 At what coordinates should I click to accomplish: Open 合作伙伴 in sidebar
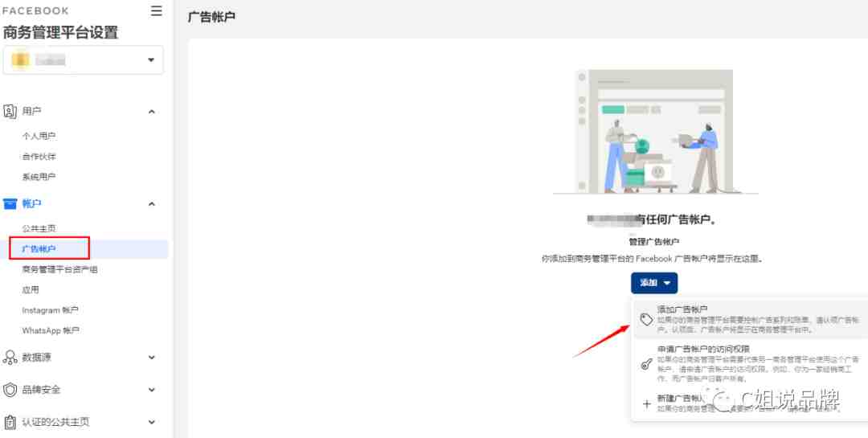(39, 157)
